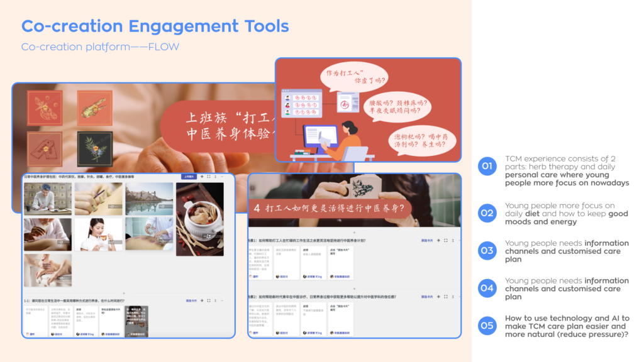Click the fullscreen icon in scenario 2 header
This screenshot has width=644, height=362.
tap(445, 296)
